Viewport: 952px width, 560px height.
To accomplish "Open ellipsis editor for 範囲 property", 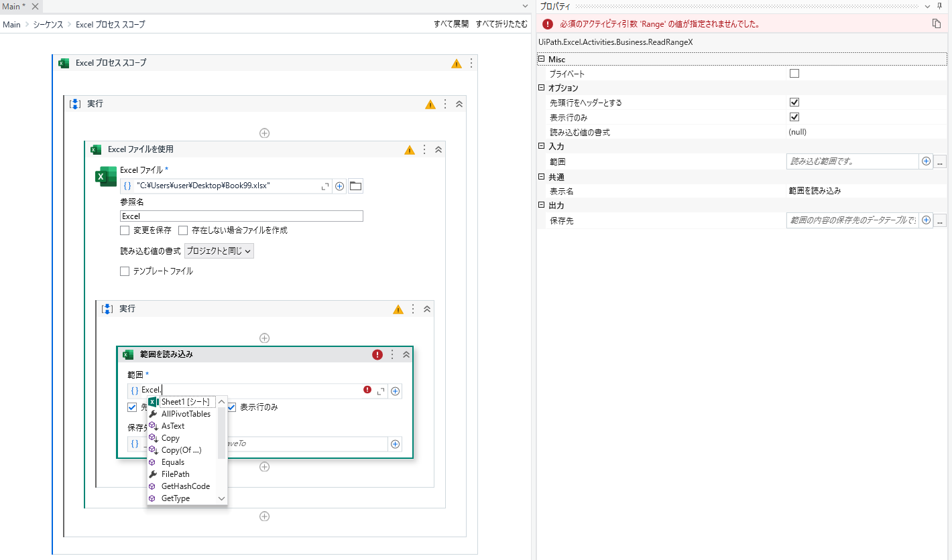I will coord(940,161).
